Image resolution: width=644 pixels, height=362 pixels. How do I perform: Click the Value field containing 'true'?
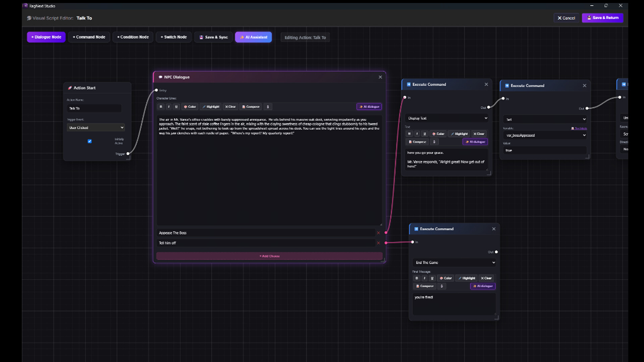[x=545, y=150]
